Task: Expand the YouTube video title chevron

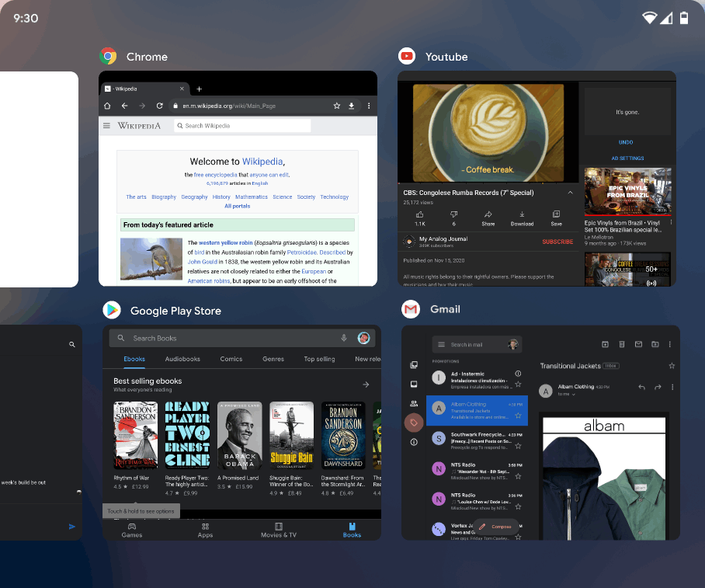Action: tap(570, 193)
